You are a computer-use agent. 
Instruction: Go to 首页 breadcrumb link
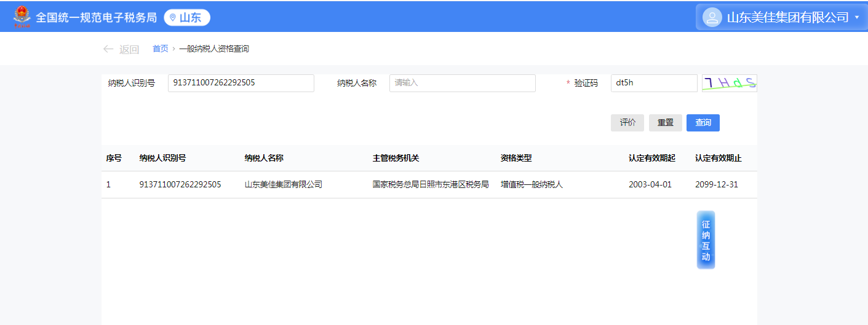(x=160, y=49)
